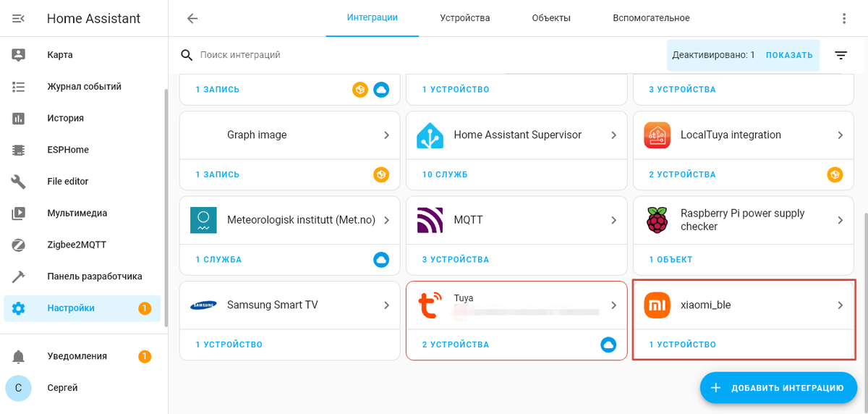Click the Настройки gear icon
This screenshot has width=868, height=414.
coord(19,308)
